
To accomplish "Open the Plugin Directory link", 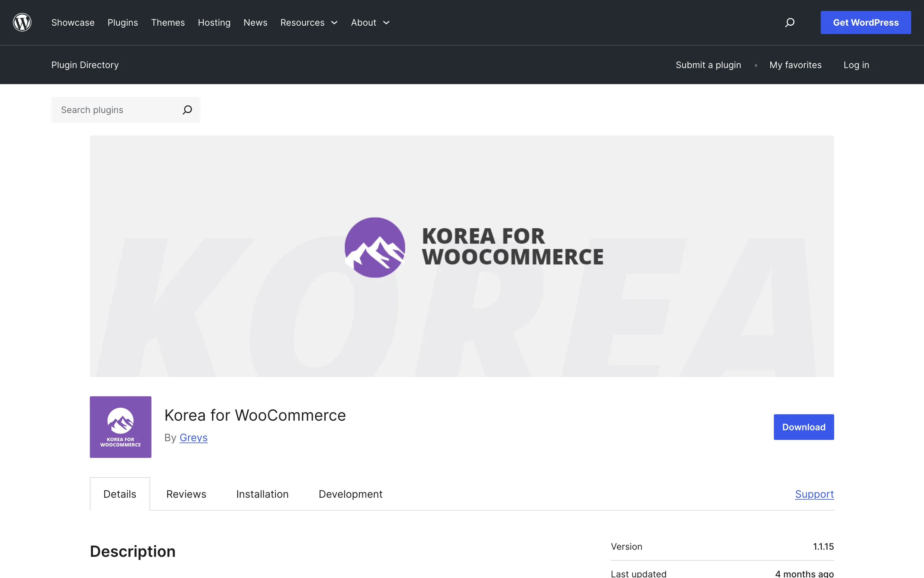I will coord(85,65).
